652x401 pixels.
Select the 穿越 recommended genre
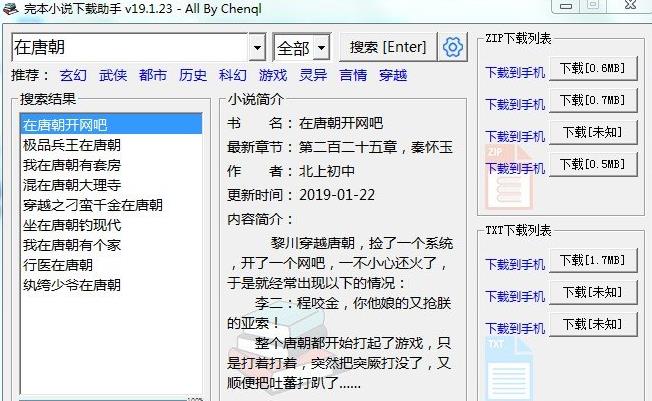393,75
